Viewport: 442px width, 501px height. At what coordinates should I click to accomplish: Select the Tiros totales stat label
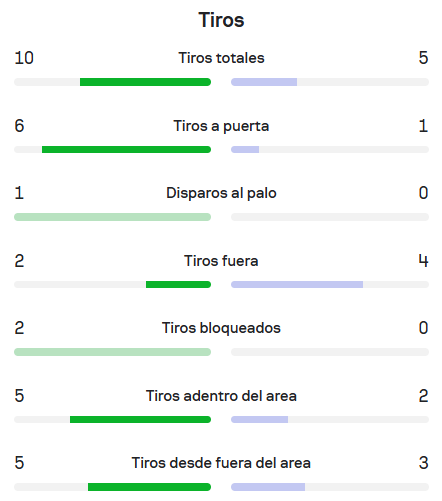221,58
